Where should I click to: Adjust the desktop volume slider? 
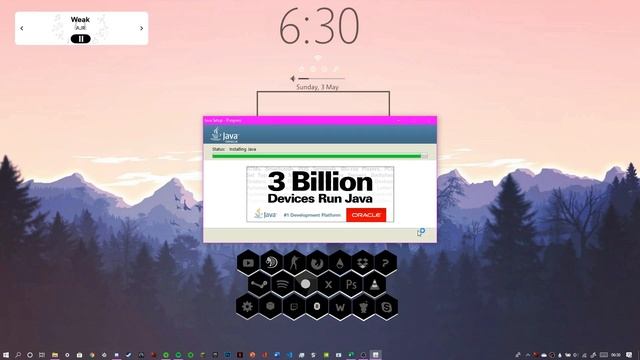coord(322,78)
